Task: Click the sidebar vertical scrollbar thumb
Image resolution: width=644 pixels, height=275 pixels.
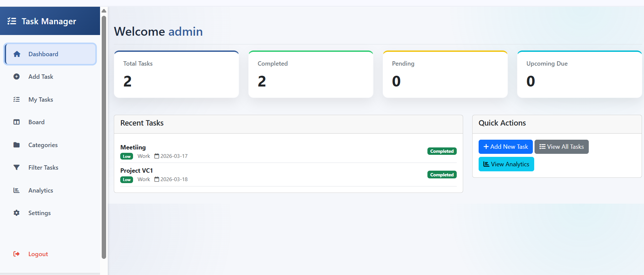Action: [x=104, y=137]
